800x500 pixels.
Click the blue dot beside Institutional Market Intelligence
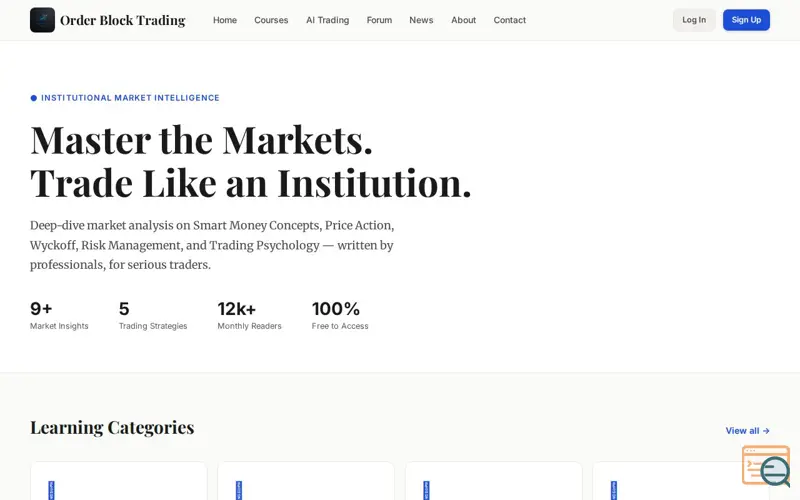click(34, 98)
